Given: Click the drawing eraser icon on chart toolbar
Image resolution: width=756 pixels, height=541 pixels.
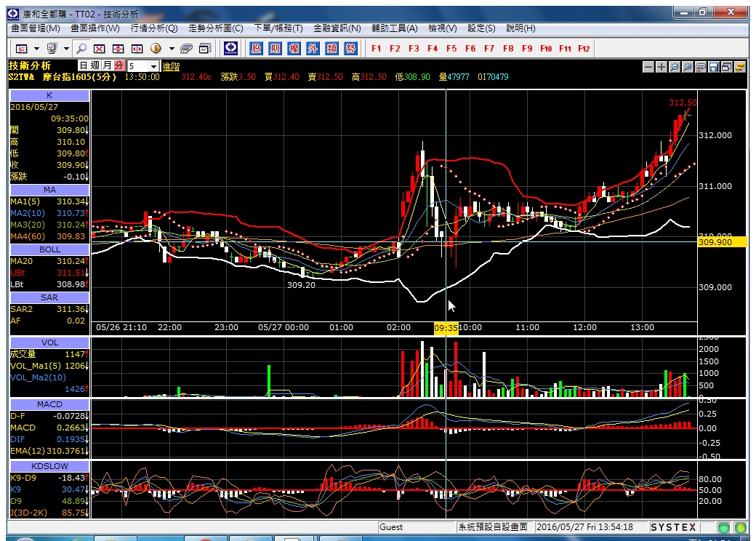Looking at the screenshot, I should click(x=701, y=67).
